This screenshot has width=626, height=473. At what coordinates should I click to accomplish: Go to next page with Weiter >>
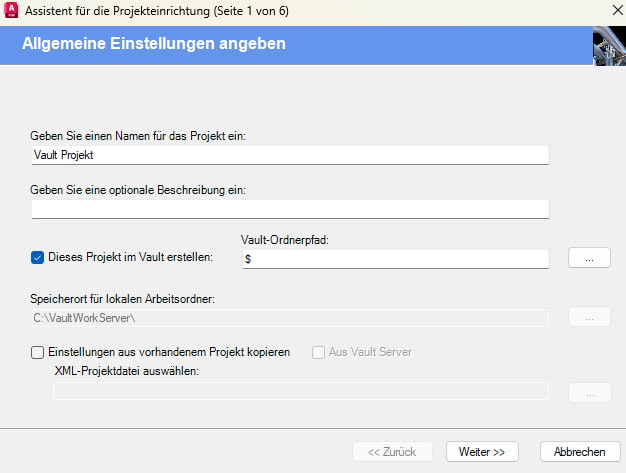(482, 451)
